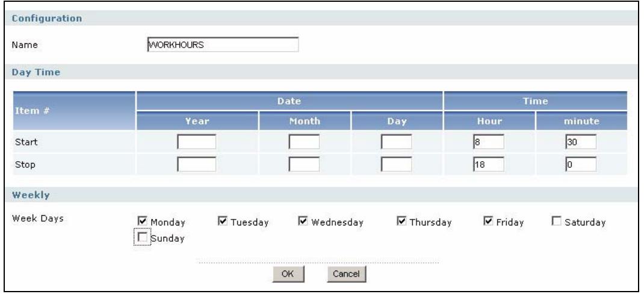Click the Day Time section heading

click(36, 72)
